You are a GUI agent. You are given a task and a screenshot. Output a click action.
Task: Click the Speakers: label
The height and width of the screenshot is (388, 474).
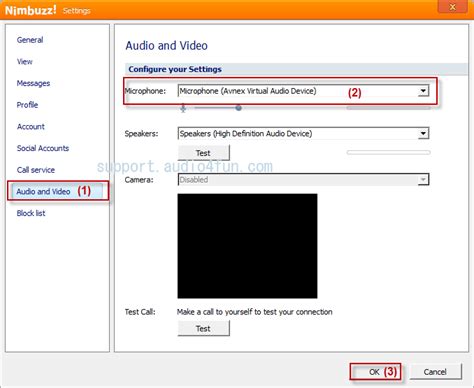pyautogui.click(x=141, y=134)
